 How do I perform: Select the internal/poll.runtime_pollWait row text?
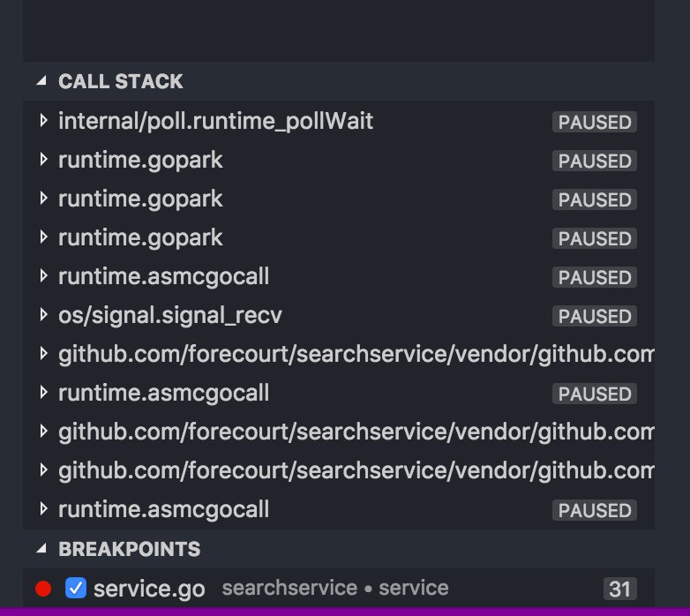coord(215,121)
